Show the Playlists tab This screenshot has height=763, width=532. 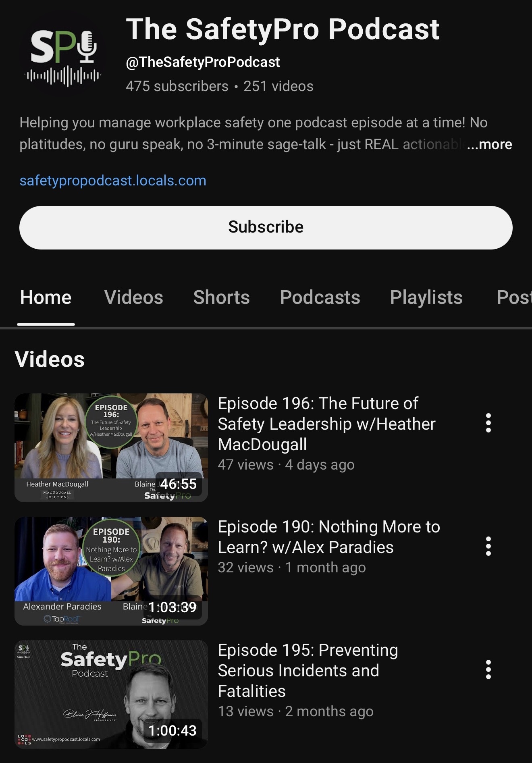pyautogui.click(x=426, y=297)
